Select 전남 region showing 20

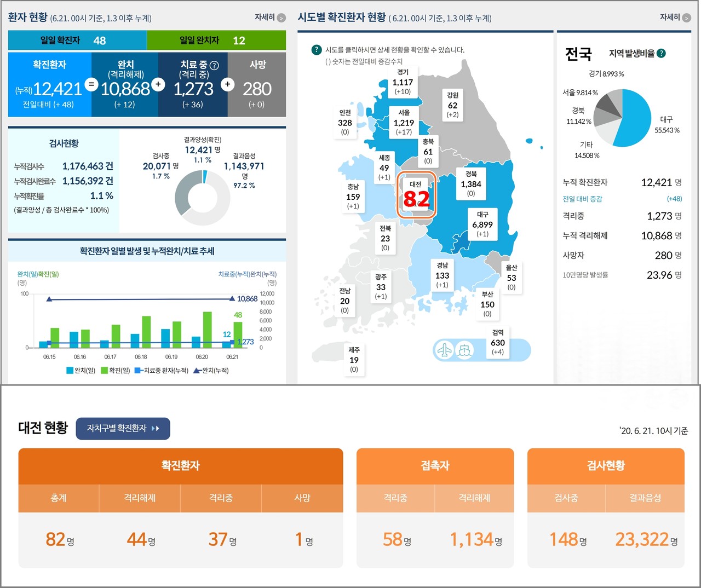[x=344, y=301]
